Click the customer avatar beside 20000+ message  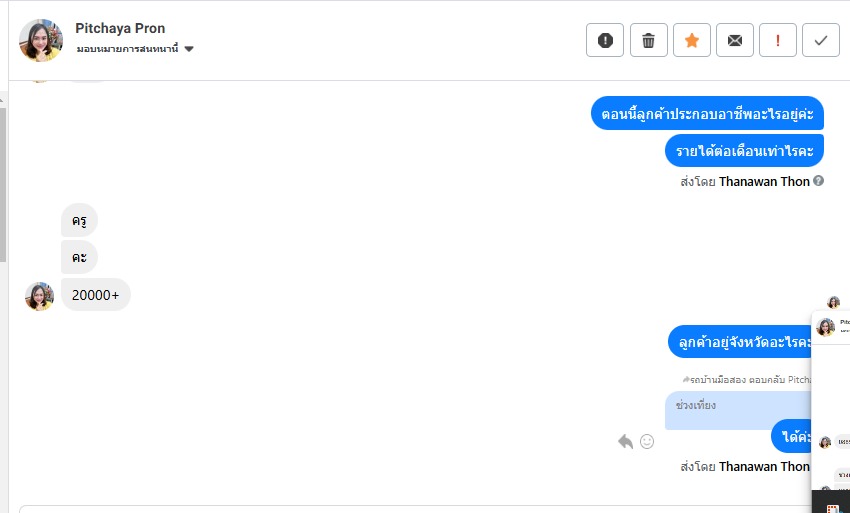click(x=39, y=296)
